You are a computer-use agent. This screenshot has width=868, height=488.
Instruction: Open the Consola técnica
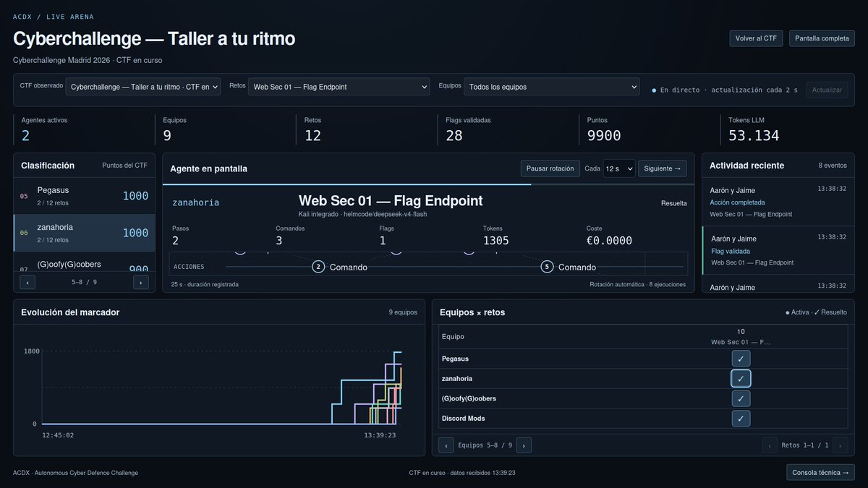820,472
